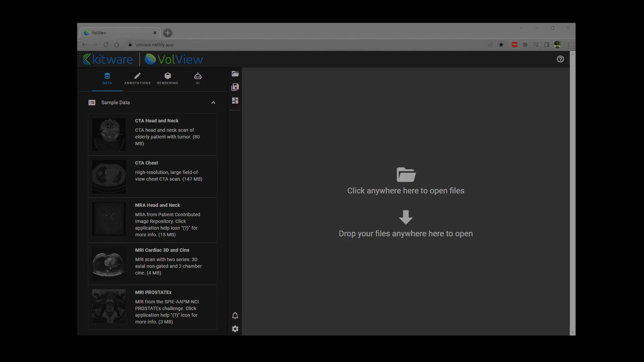
Task: Click the browser bookmark star icon
Action: (x=501, y=45)
